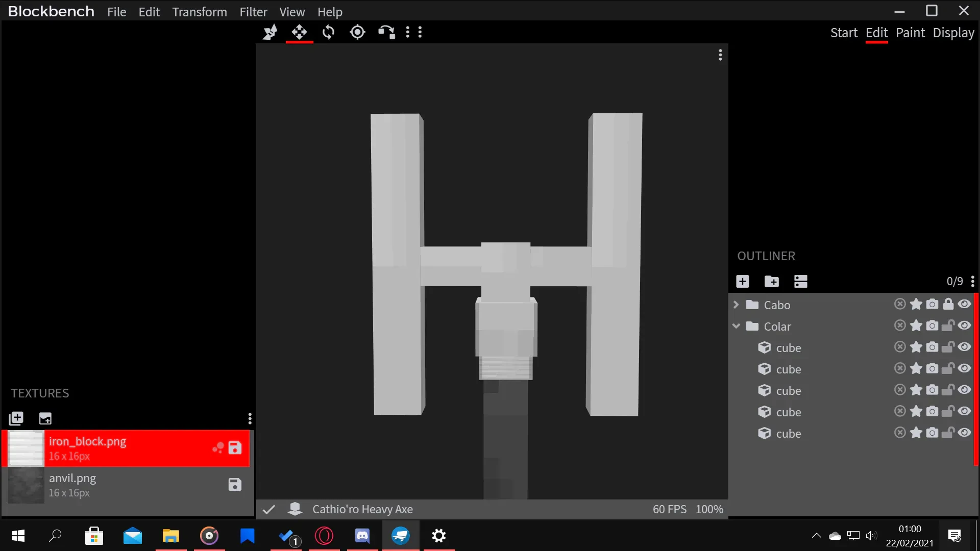980x551 pixels.
Task: Select the Colar folder row
Action: [x=851, y=326]
